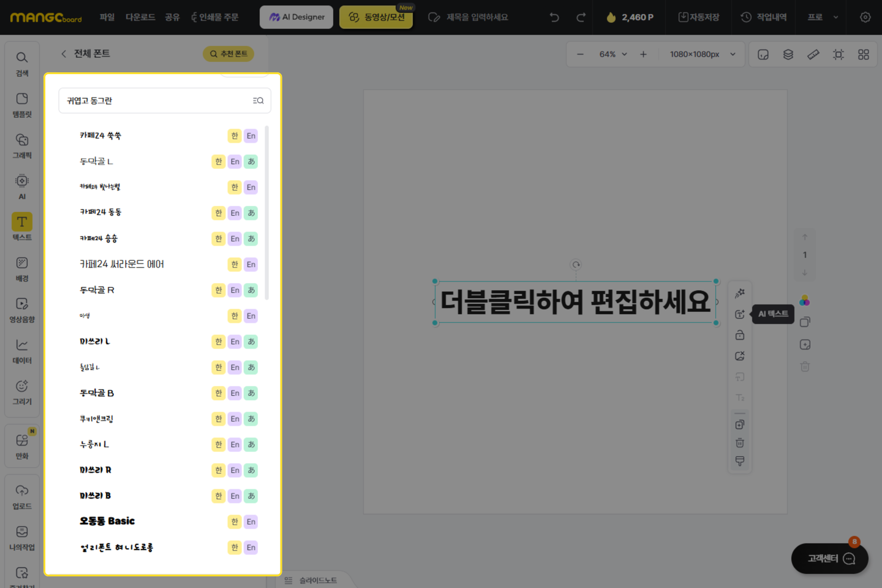Select the 텍스트 text tool in sidebar
This screenshot has width=882, height=588.
22,227
